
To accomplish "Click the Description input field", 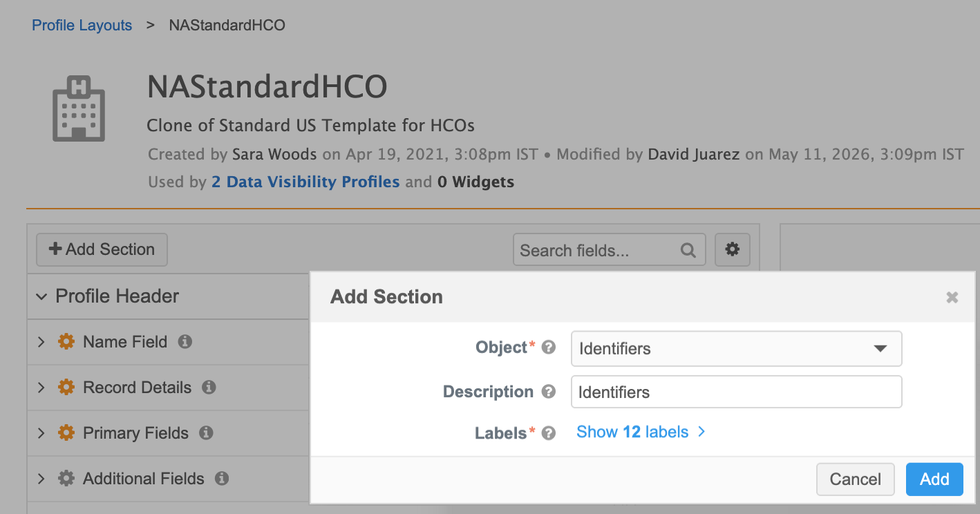I will click(736, 392).
